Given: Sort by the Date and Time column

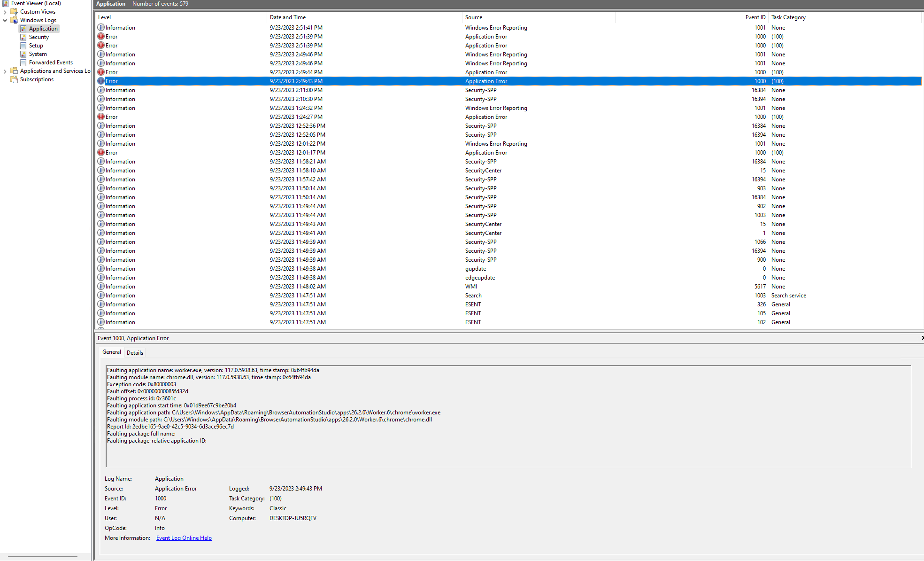Looking at the screenshot, I should 288,17.
